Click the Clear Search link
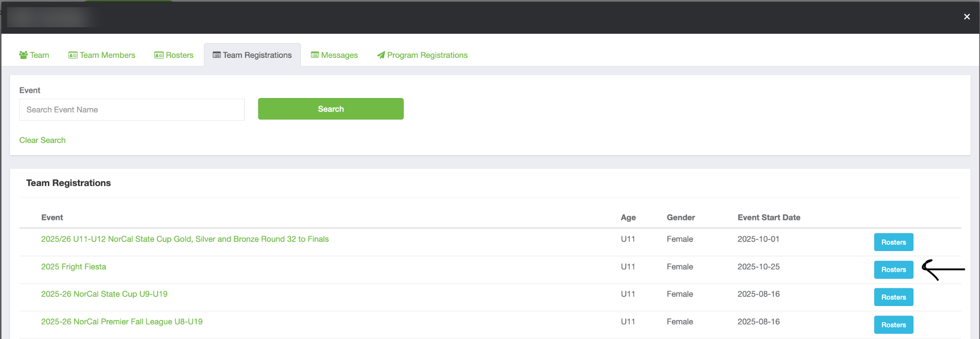Image resolution: width=980 pixels, height=339 pixels. pyautogui.click(x=42, y=140)
